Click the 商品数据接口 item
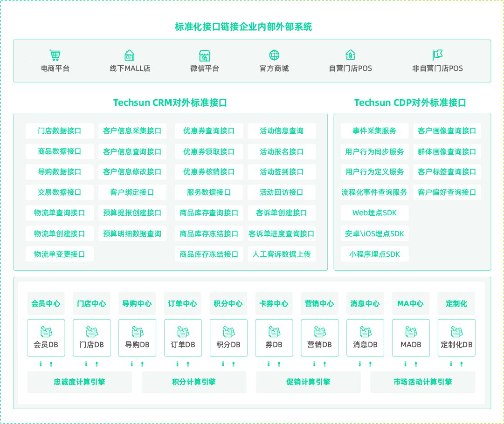This screenshot has height=424, width=504. [60, 151]
